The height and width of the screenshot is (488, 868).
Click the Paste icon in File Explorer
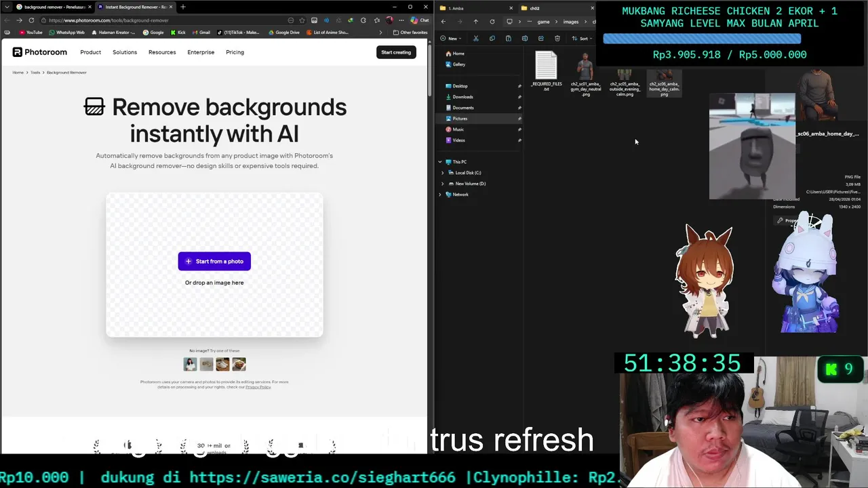click(x=509, y=39)
